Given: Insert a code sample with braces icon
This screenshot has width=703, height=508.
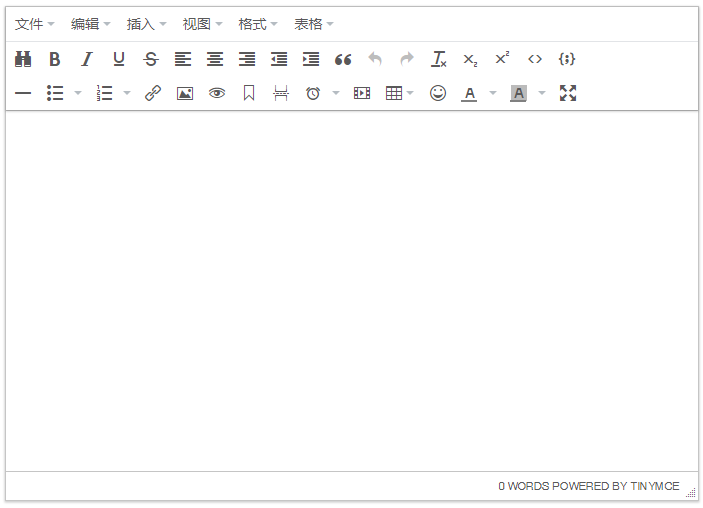Looking at the screenshot, I should (x=567, y=59).
